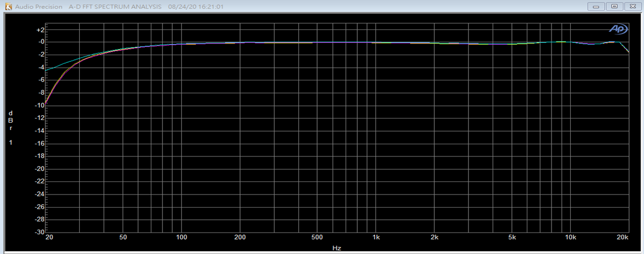Click the '20k' frequency axis label
The height and width of the screenshot is (254, 644).
(x=623, y=237)
